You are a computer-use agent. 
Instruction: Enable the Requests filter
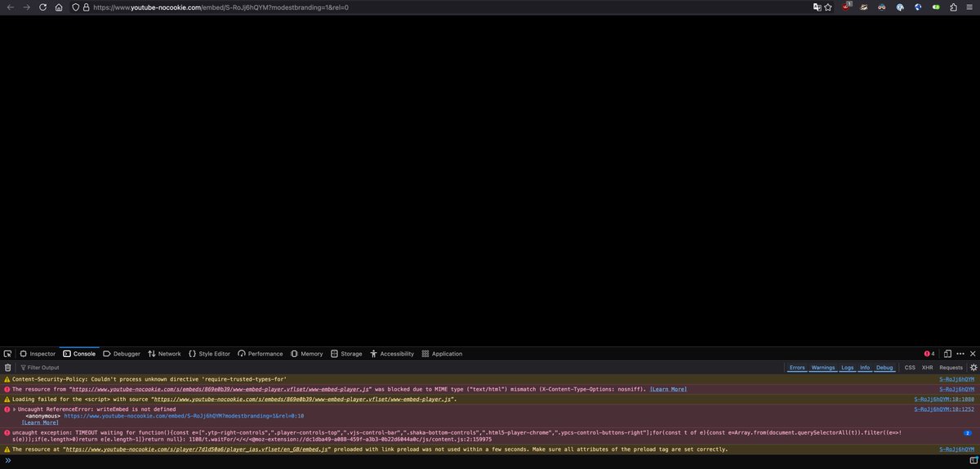click(951, 368)
